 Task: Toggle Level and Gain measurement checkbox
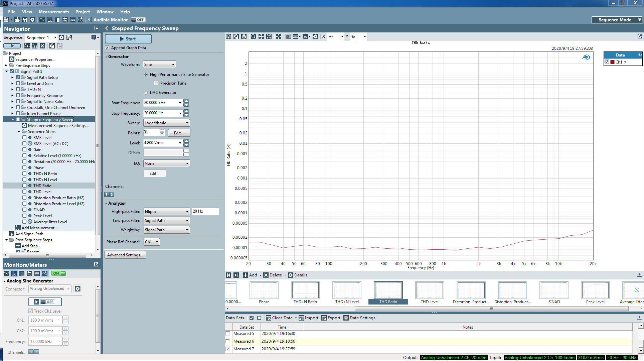click(x=18, y=84)
